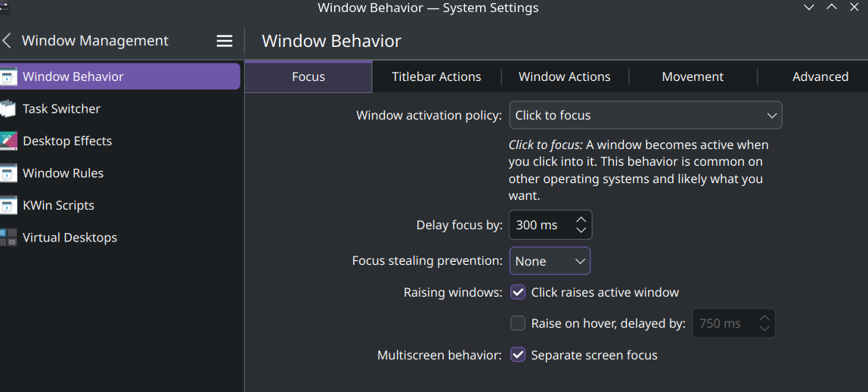The image size is (868, 392).
Task: Select the Movement tab
Action: (x=693, y=76)
